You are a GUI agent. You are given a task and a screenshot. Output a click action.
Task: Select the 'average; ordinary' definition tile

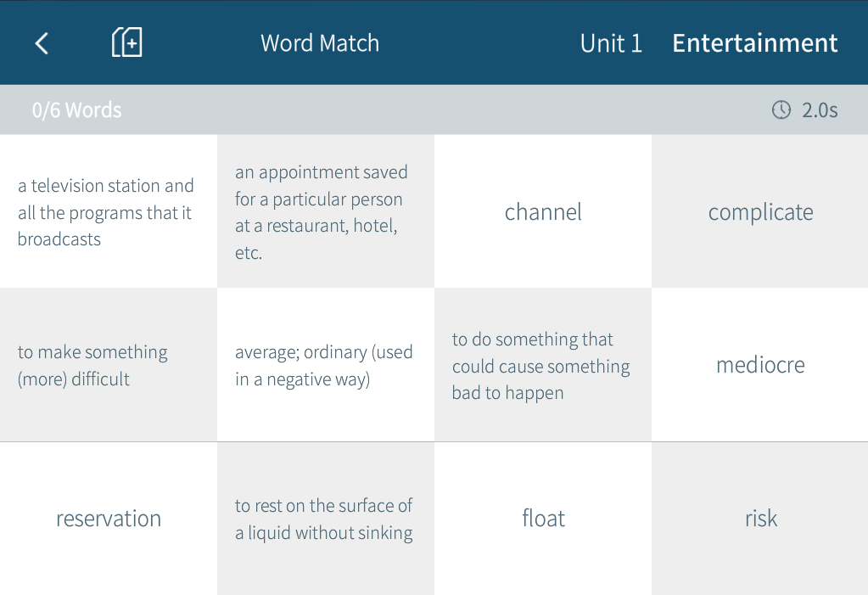(326, 365)
